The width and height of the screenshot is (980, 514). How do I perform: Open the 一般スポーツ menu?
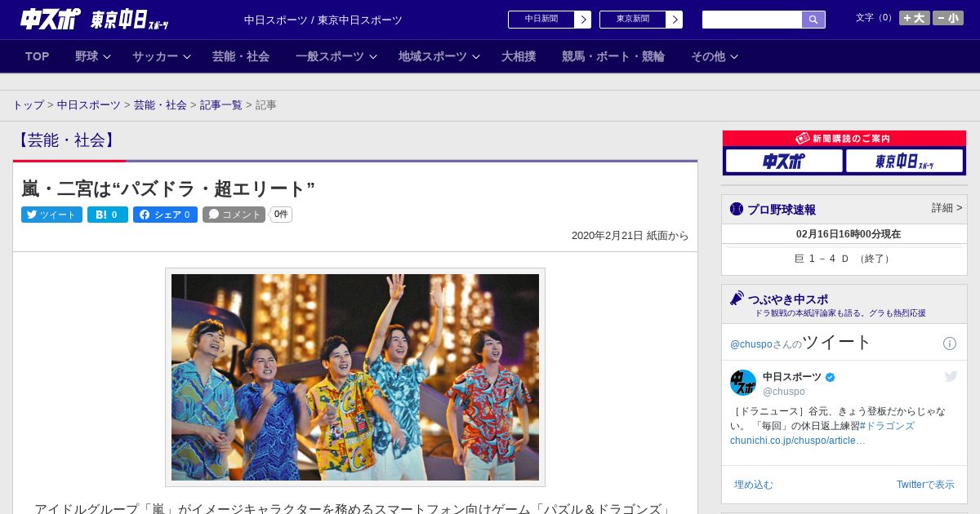point(330,56)
